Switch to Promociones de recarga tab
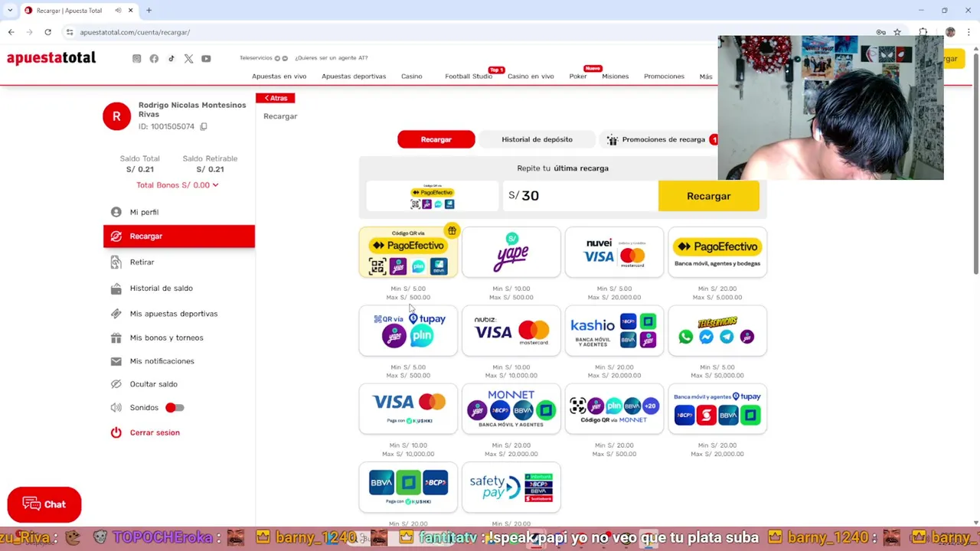Image resolution: width=980 pixels, height=551 pixels. 659,139
